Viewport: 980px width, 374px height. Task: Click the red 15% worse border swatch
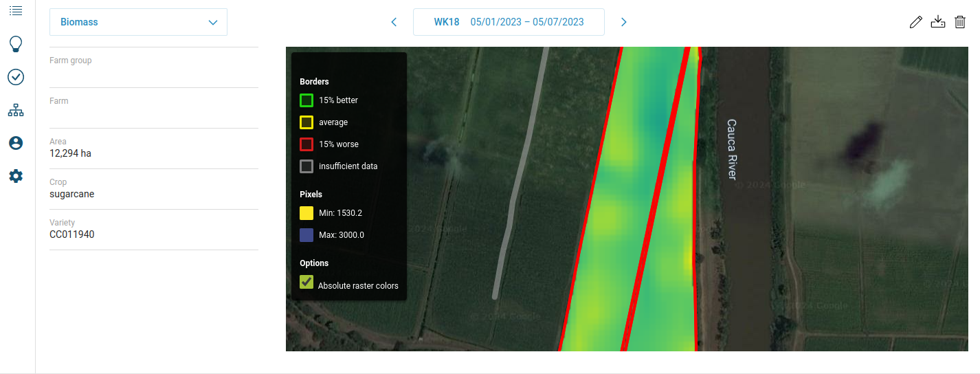click(307, 144)
